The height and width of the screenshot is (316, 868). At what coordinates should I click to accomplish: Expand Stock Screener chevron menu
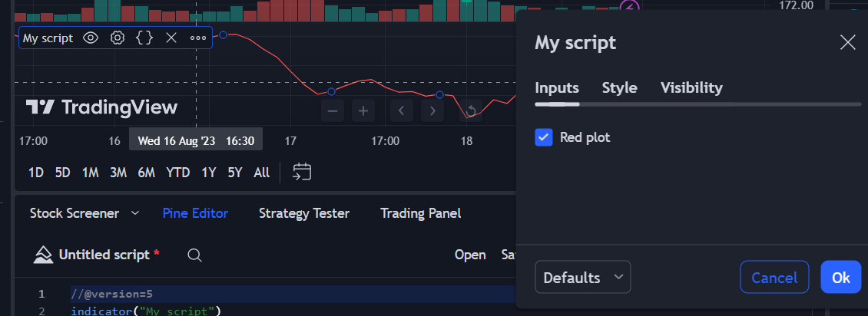click(x=136, y=213)
